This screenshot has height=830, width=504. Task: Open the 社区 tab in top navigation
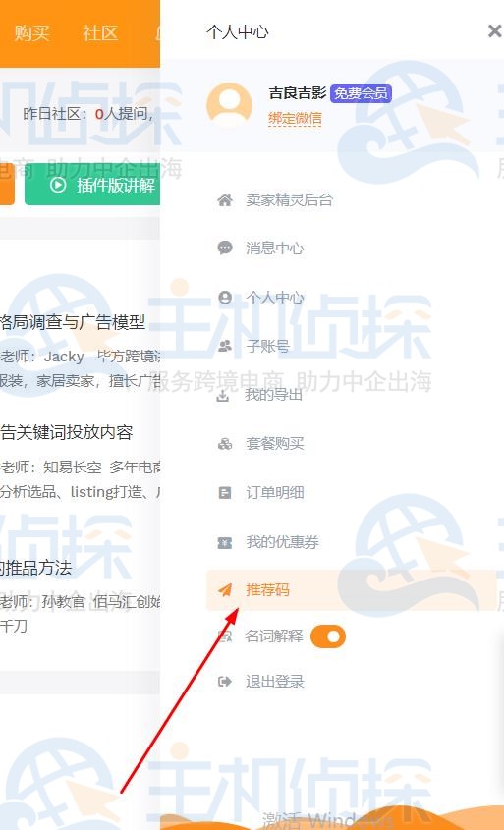[x=99, y=32]
